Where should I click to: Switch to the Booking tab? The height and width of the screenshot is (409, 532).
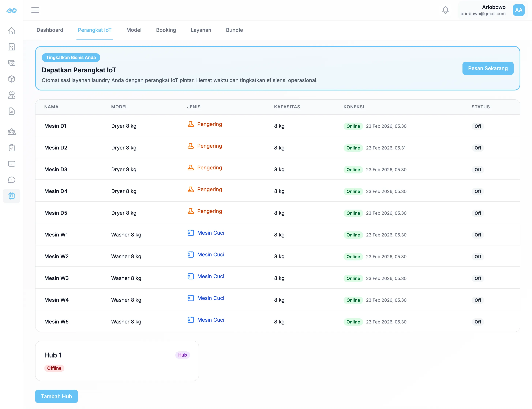[x=166, y=30]
